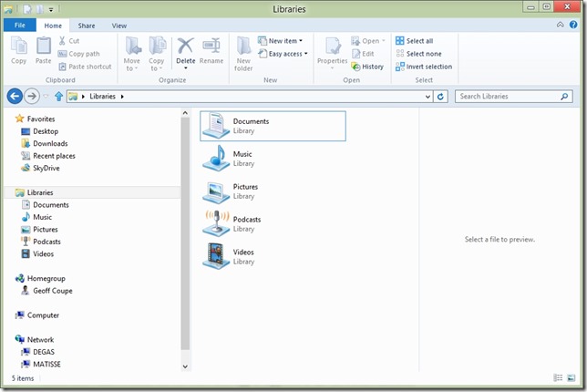Collapse the ribbon with the chevron
The height and width of the screenshot is (392, 587).
point(560,26)
